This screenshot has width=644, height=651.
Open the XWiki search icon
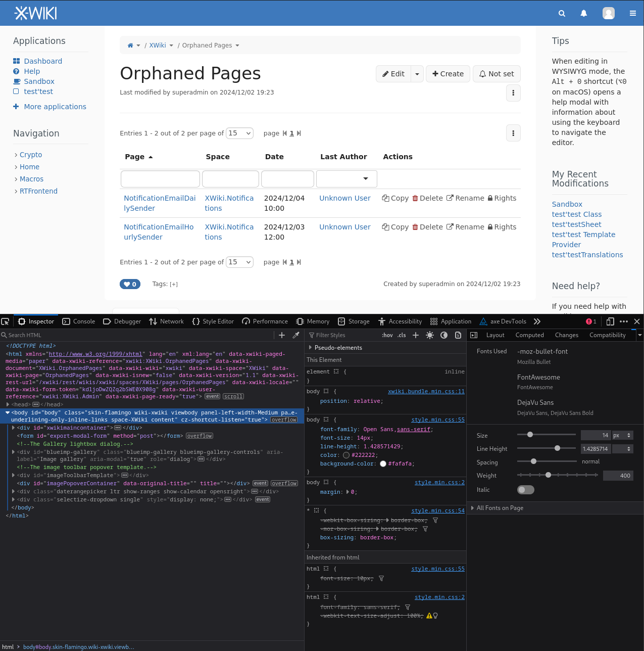[562, 14]
